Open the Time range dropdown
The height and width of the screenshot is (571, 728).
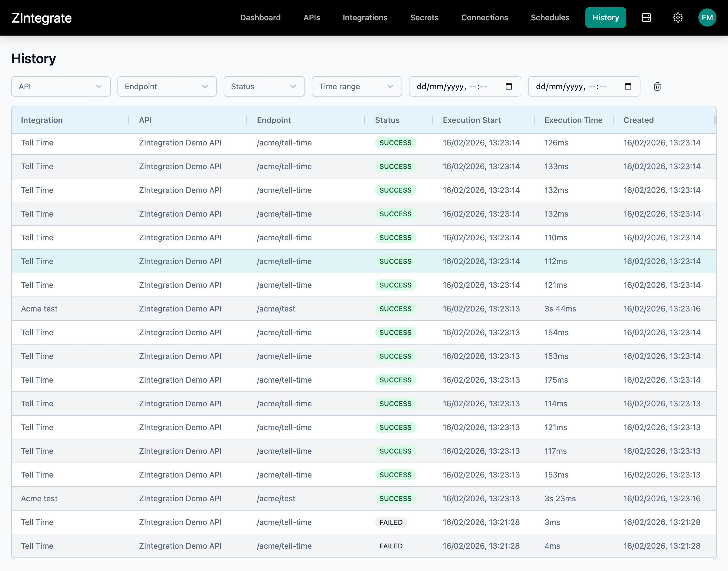click(x=356, y=87)
